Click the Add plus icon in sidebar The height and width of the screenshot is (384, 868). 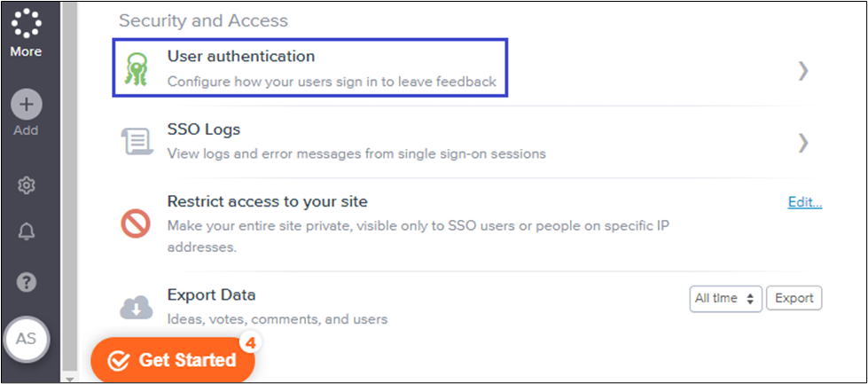[26, 105]
